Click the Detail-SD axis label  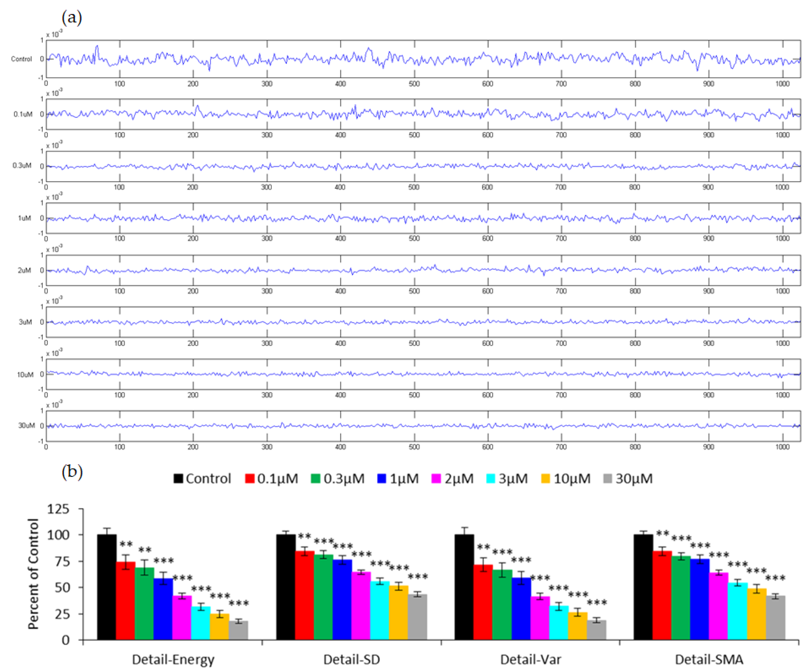point(351,660)
